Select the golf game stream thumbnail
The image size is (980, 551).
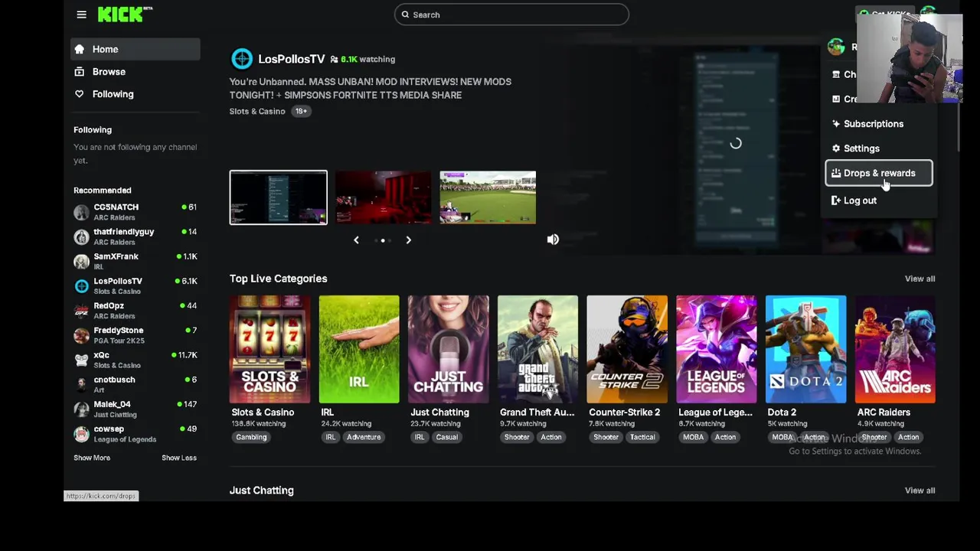[x=488, y=197]
